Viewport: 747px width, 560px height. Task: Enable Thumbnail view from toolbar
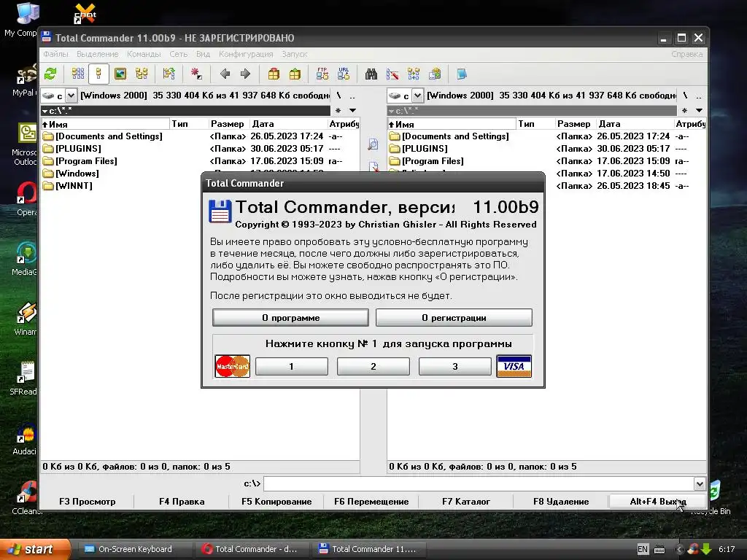(x=120, y=74)
